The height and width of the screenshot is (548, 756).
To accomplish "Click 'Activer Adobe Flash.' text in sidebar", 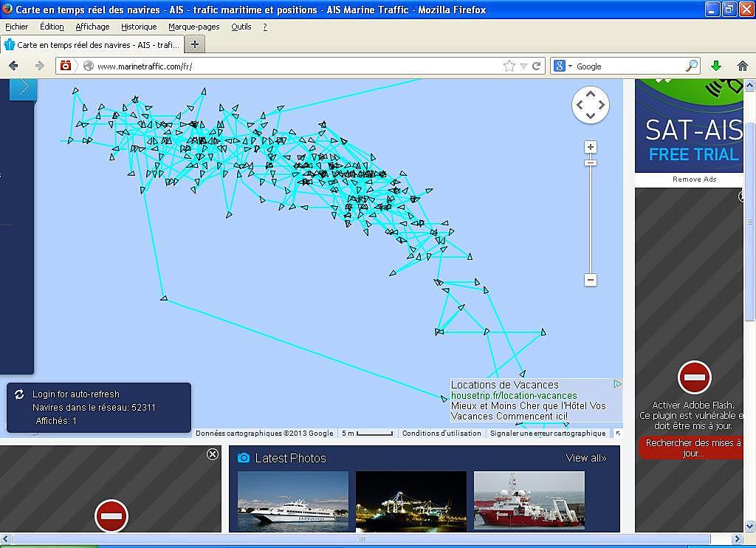I will 693,405.
